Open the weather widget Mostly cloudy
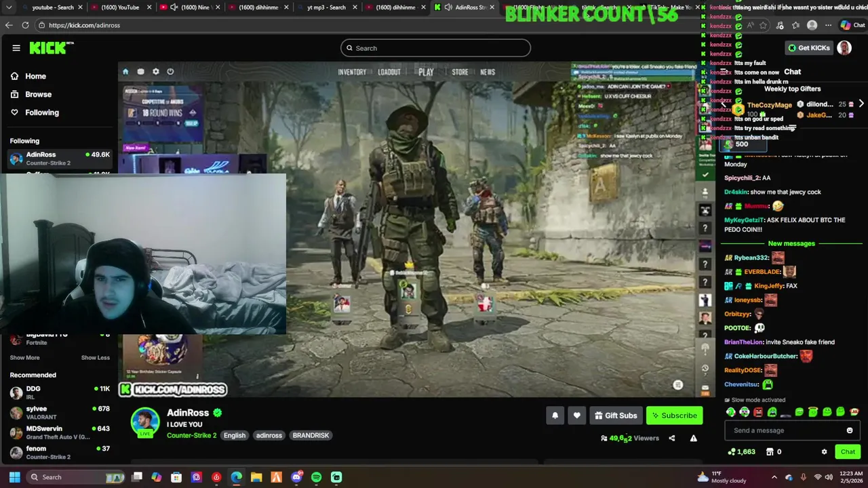 pyautogui.click(x=722, y=477)
